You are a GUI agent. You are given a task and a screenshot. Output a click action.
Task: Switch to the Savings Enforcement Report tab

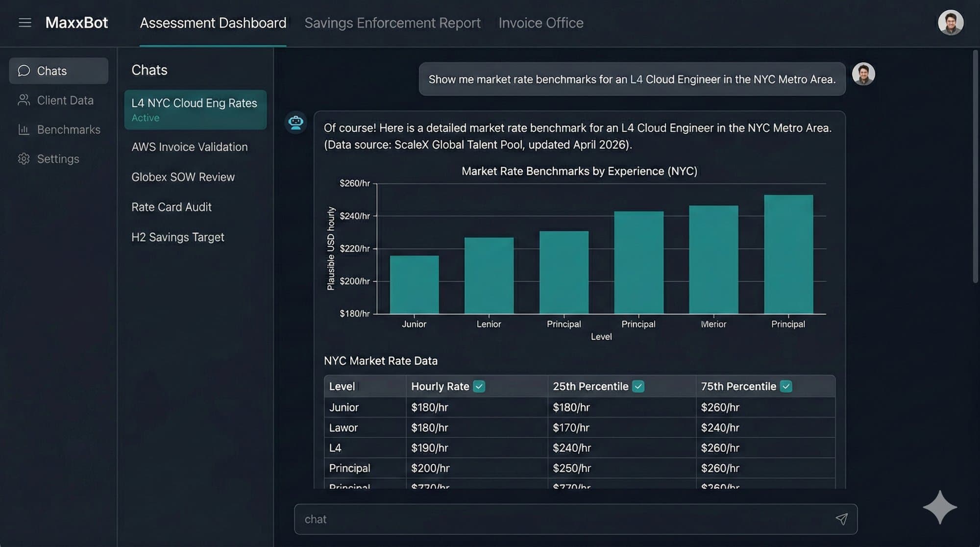(x=392, y=23)
